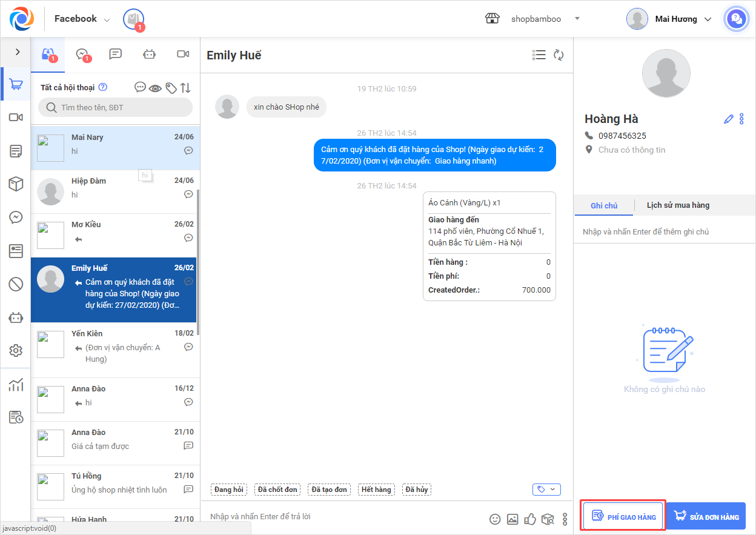
Task: Switch to the chatbot tab
Action: (149, 54)
